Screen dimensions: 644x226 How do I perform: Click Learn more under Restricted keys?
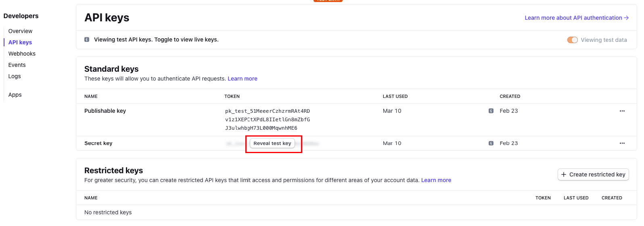(436, 180)
